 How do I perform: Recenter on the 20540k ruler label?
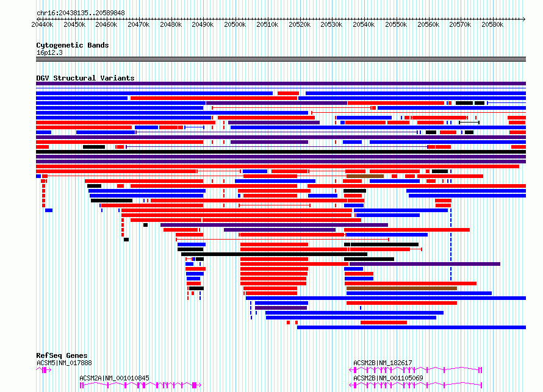[x=364, y=24]
